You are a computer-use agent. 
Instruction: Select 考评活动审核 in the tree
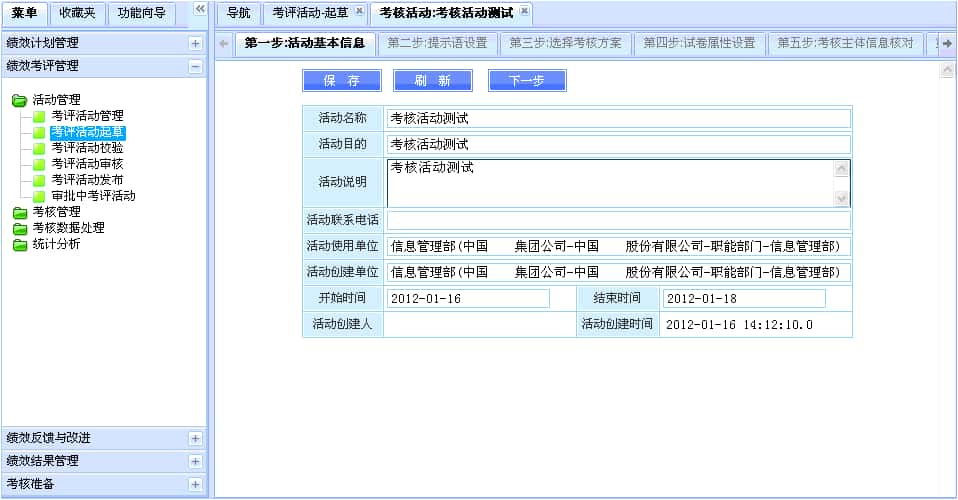87,164
